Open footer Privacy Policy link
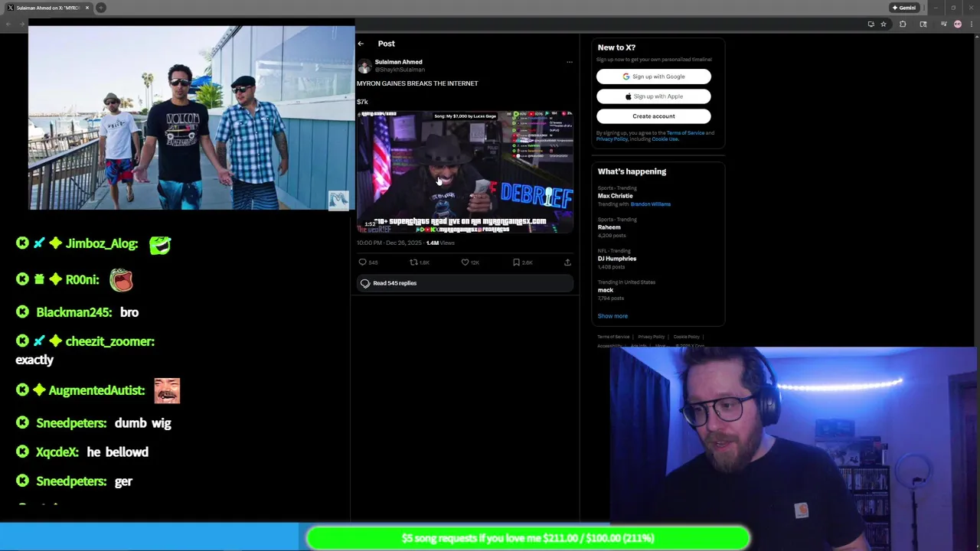 point(652,337)
